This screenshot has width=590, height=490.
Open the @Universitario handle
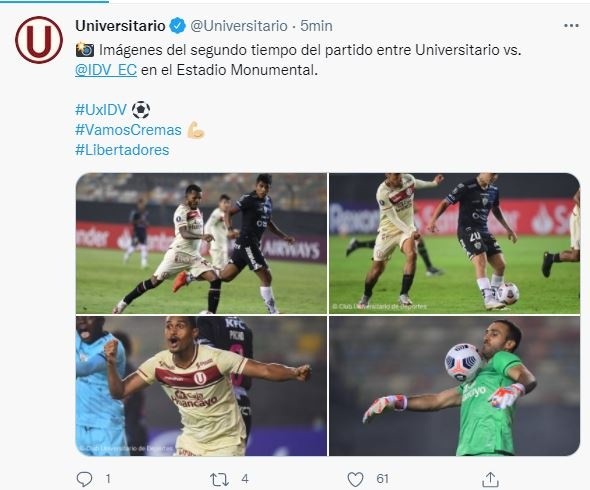click(239, 26)
